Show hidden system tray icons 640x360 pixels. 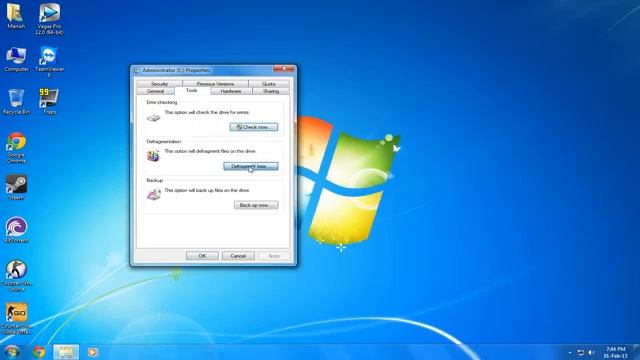coord(570,353)
